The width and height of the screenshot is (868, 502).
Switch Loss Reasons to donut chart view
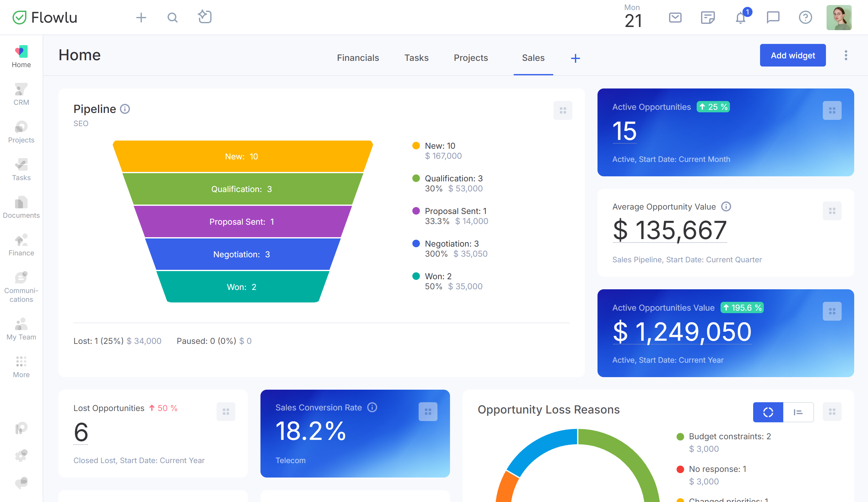point(768,412)
